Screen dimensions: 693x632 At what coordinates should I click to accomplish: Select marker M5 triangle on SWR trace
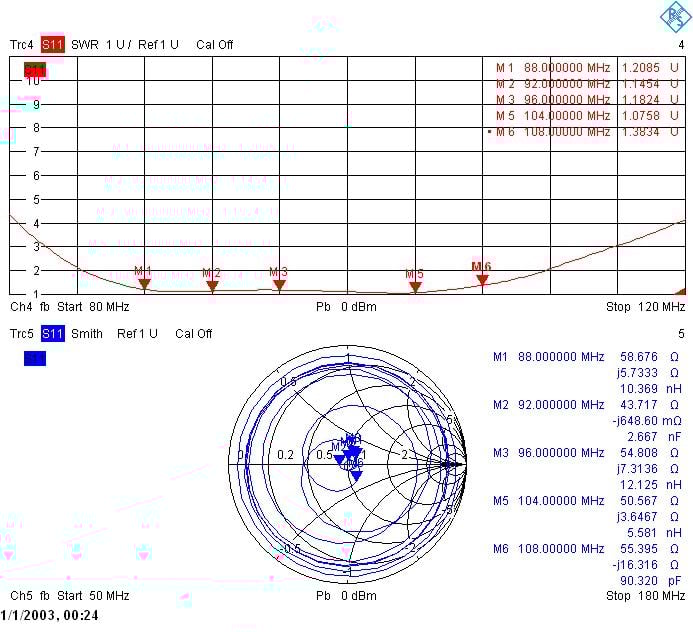[x=415, y=287]
